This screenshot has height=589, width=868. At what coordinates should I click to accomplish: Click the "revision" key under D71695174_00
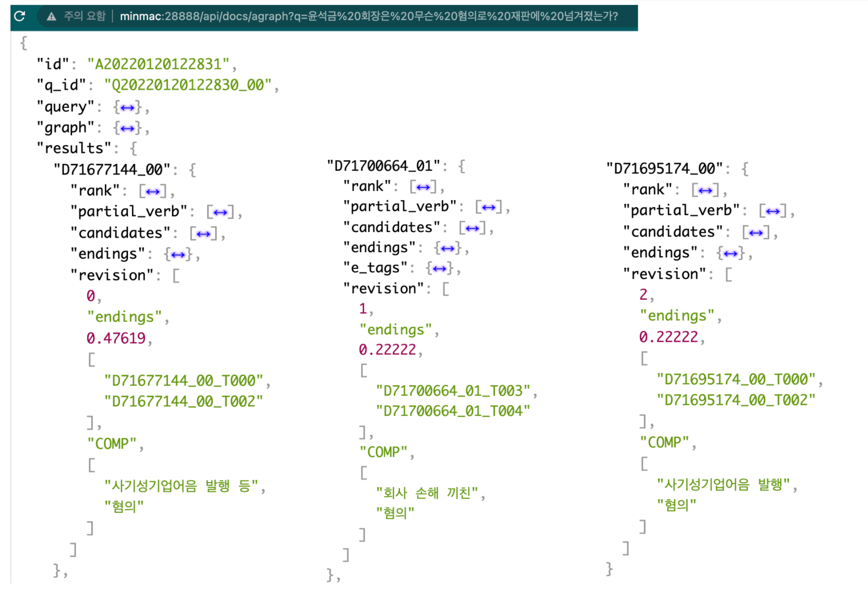665,274
